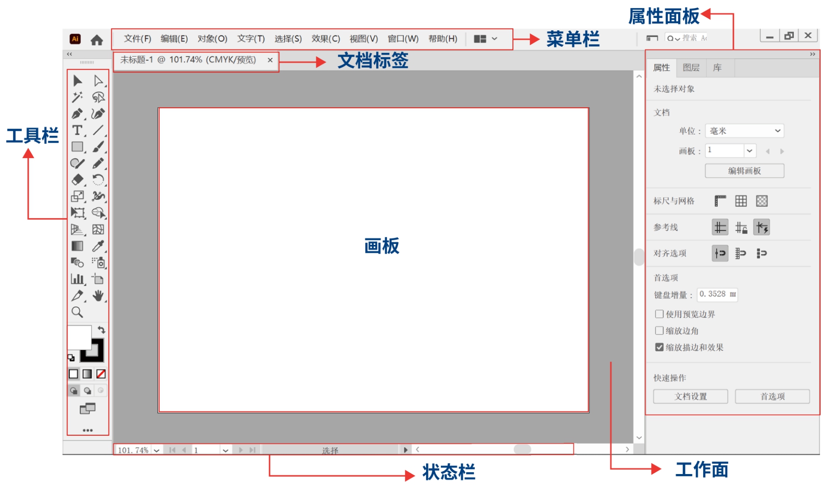Select the Magic Wand tool
Viewport: 830px width, 504px height.
click(x=77, y=97)
